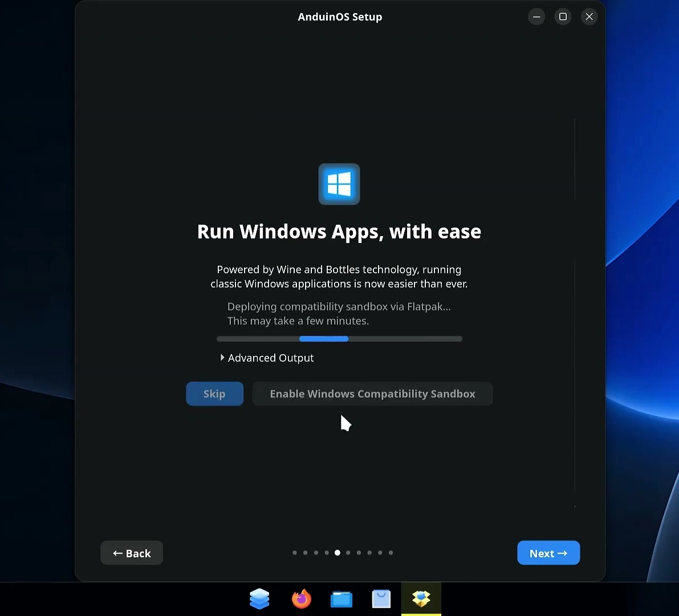Click the 'Run Windows Apps, with ease' heading
This screenshot has width=679, height=616.
click(339, 232)
